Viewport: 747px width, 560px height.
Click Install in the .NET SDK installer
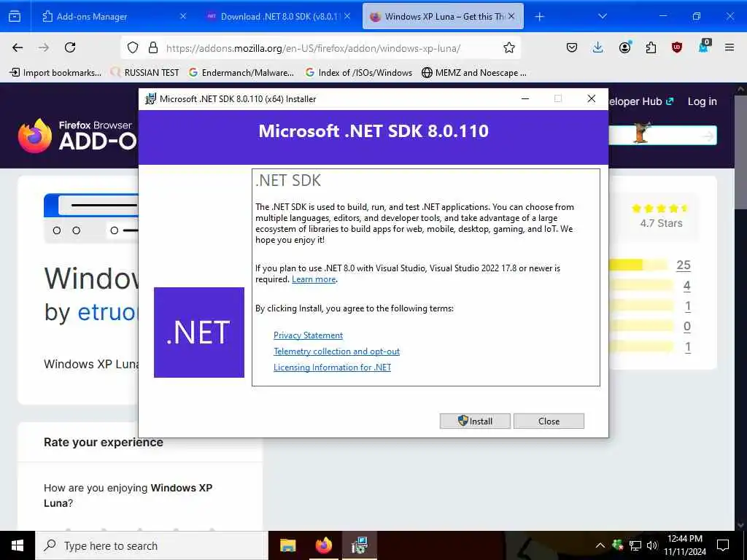[x=474, y=421]
